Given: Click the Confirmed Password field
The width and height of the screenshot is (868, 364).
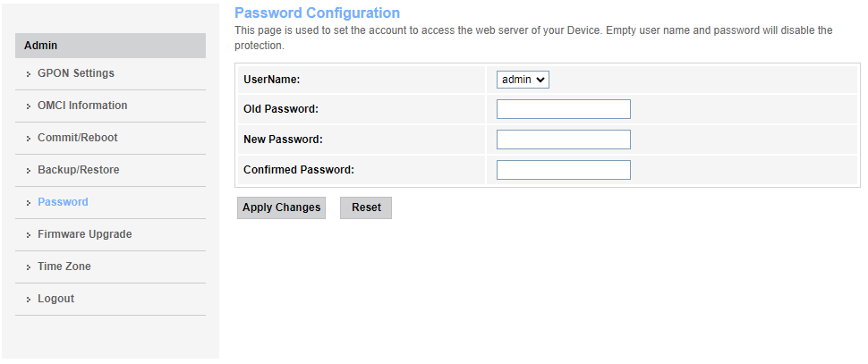Looking at the screenshot, I should pos(563,170).
